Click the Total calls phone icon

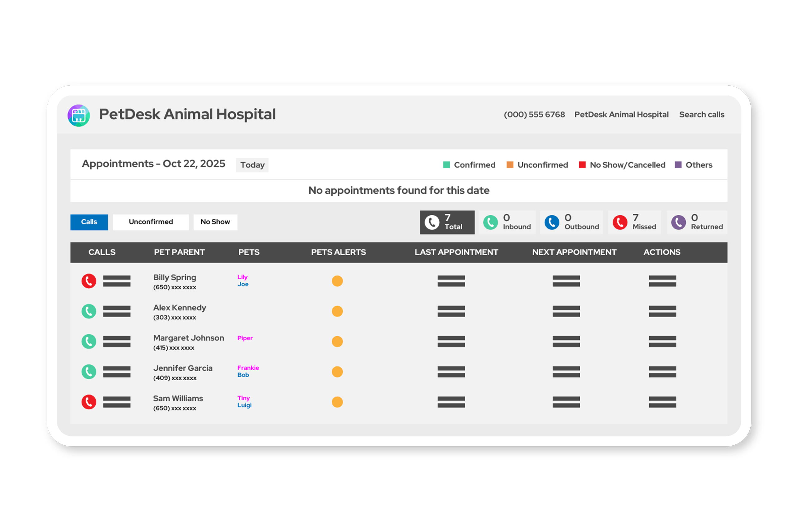432,222
